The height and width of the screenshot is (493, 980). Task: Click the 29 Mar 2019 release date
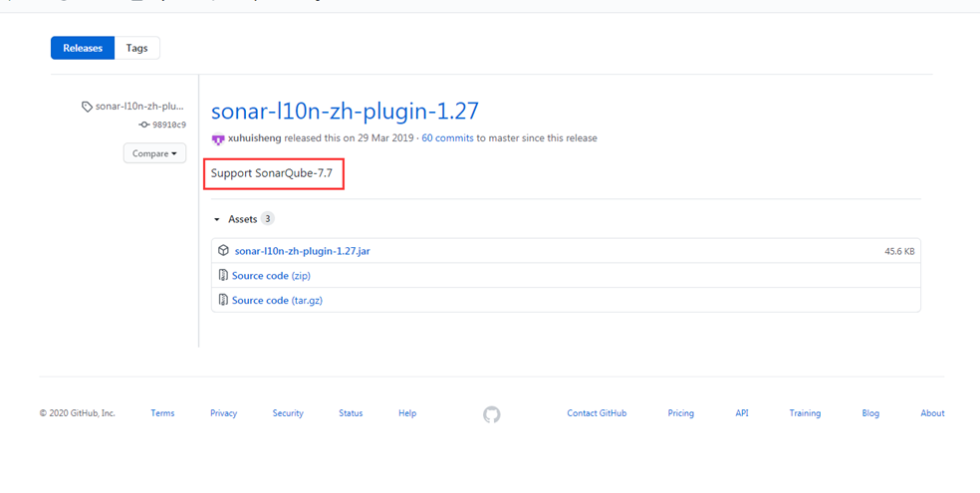pyautogui.click(x=385, y=138)
